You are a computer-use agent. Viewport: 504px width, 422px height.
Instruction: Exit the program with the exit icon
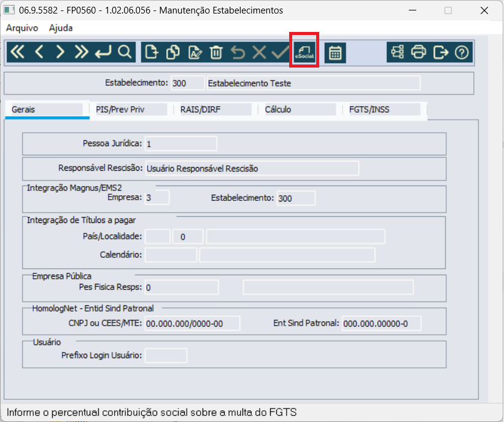(440, 52)
